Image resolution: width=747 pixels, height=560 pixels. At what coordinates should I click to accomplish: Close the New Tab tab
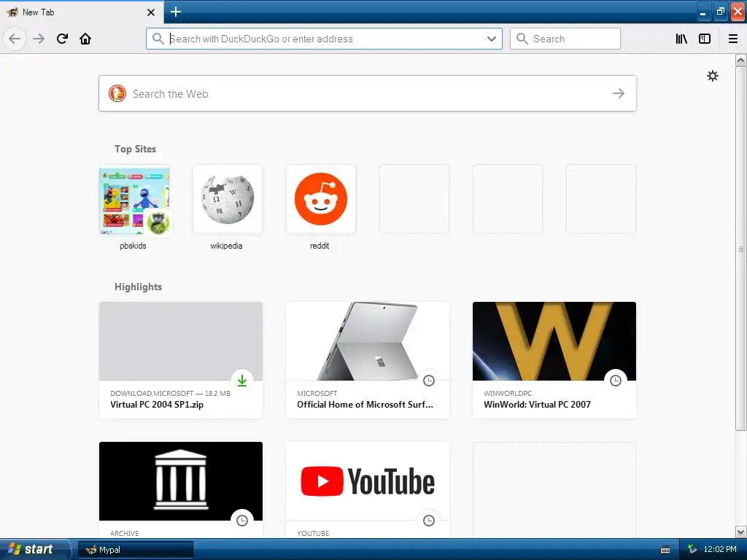151,12
